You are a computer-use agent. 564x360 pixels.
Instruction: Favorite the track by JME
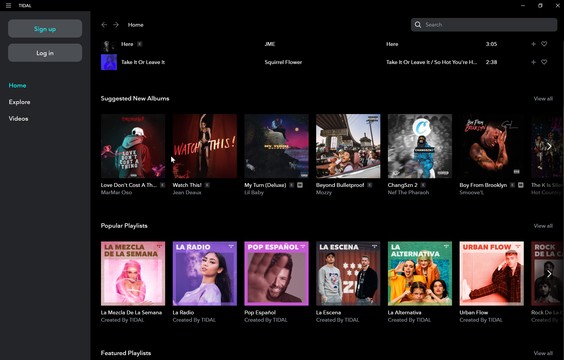point(544,44)
